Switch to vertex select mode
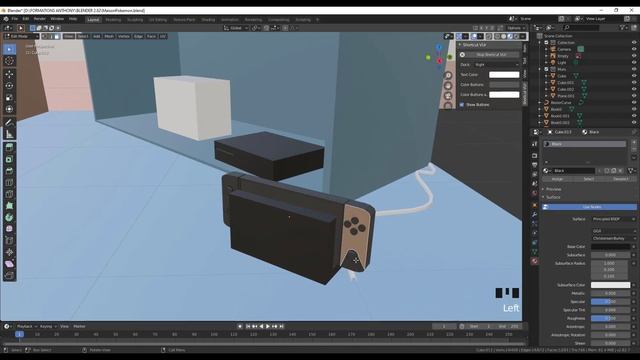The height and width of the screenshot is (360, 640). click(x=44, y=36)
